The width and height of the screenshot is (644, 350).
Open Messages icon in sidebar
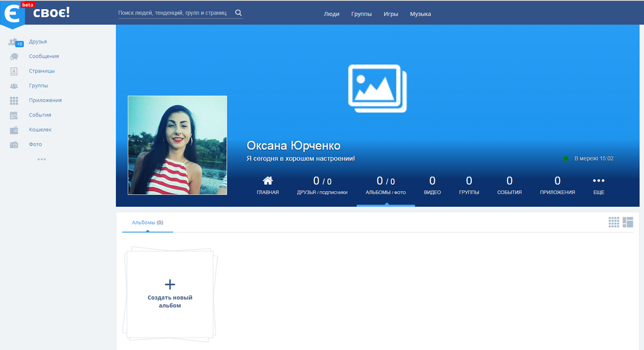tap(14, 56)
